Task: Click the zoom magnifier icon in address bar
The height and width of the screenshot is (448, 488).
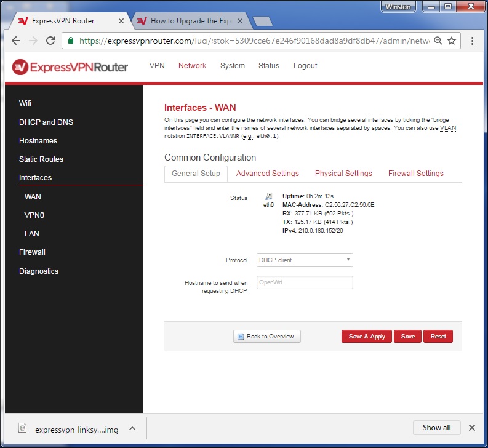Action: (438, 41)
